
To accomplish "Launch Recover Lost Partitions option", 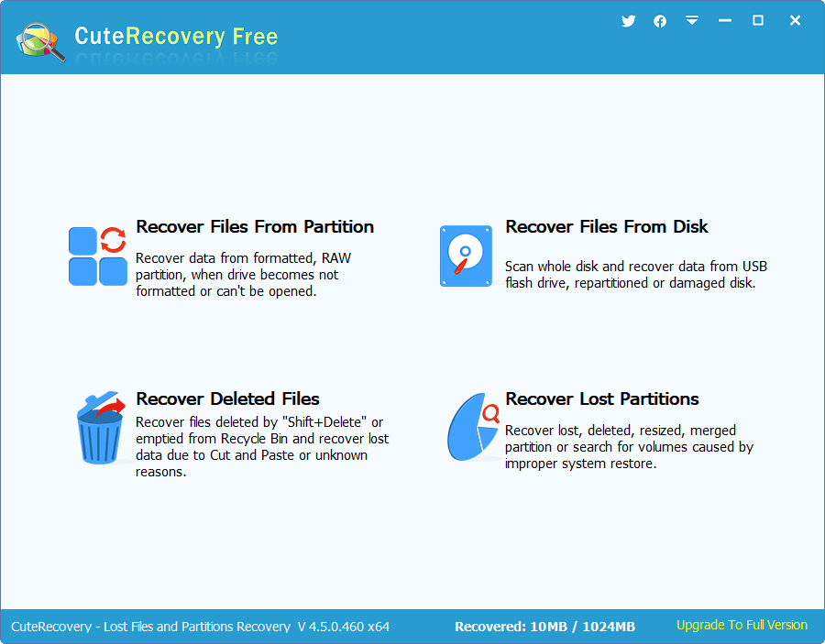I will coord(601,398).
